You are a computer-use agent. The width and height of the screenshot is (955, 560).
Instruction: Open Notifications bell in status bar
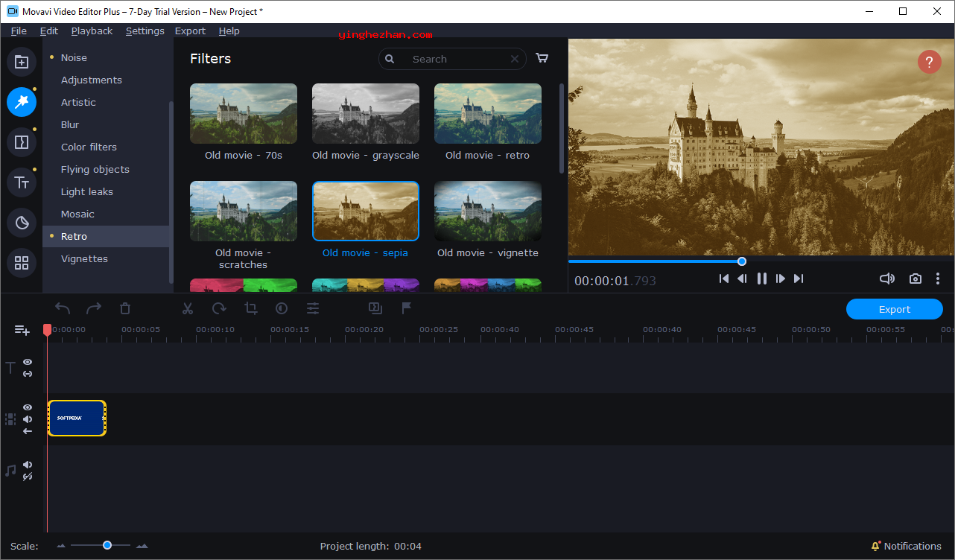pos(876,546)
